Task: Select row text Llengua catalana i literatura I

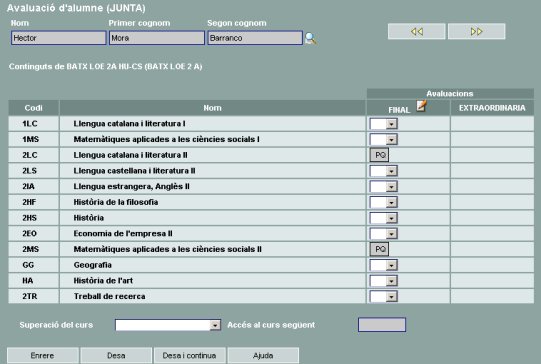Action: click(x=129, y=124)
